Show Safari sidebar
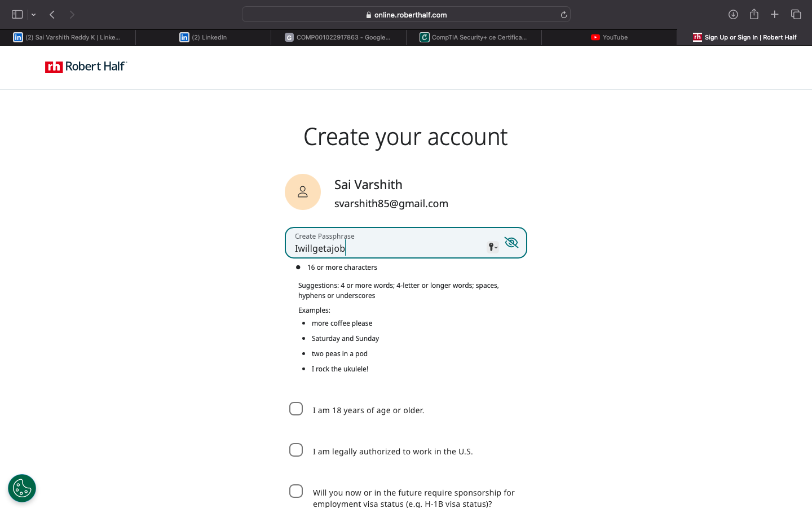 pos(17,15)
